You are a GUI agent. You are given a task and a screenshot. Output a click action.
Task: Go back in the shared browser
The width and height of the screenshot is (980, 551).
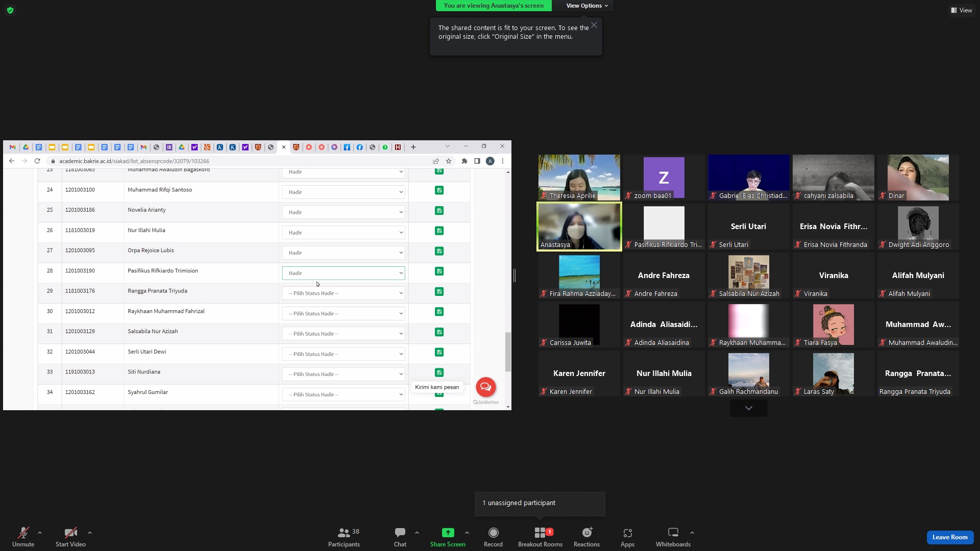[12, 161]
